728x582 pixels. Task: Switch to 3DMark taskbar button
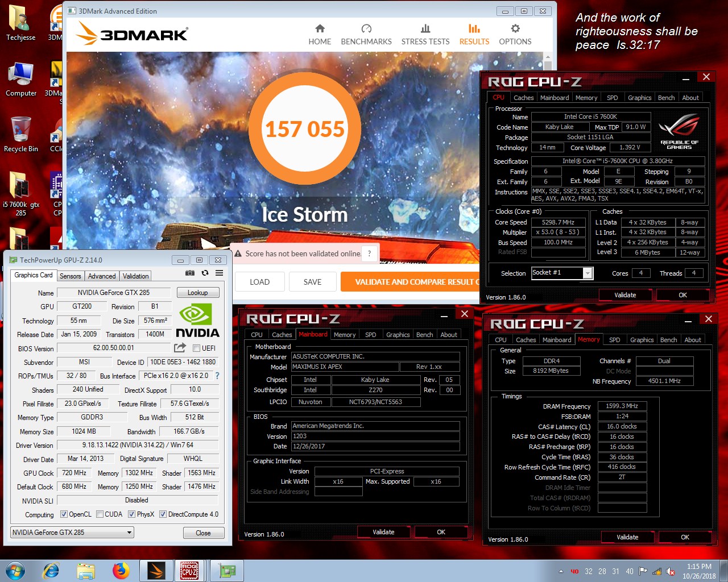tap(155, 571)
